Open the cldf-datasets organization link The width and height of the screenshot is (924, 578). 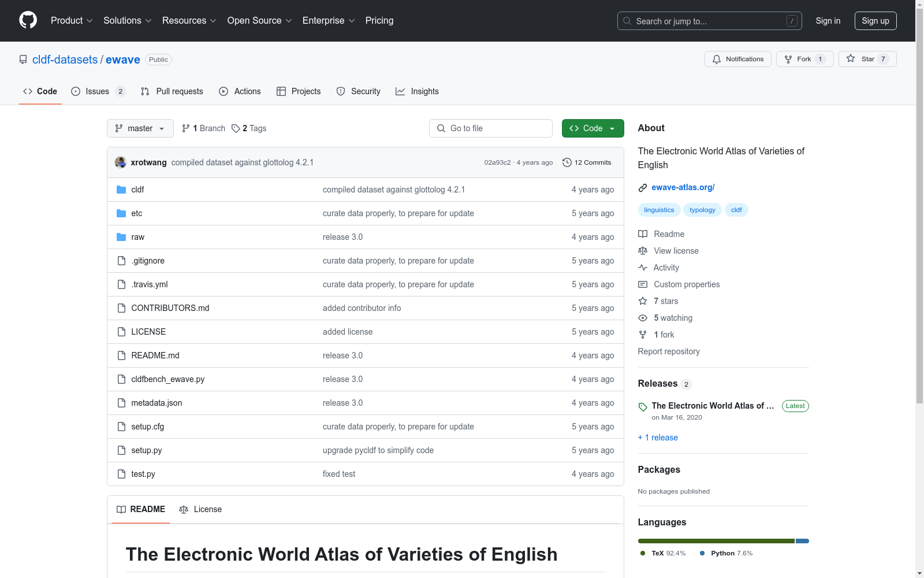click(x=65, y=60)
